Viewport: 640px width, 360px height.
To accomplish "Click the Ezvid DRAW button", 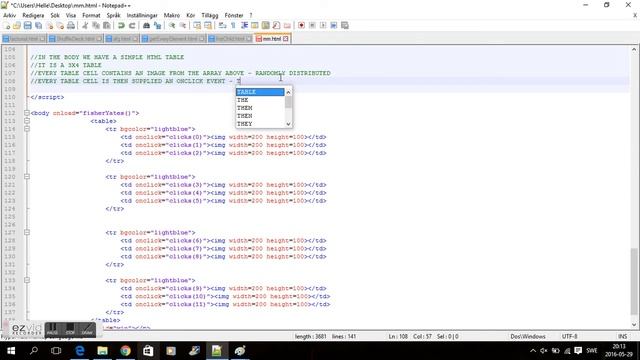I will (x=87, y=329).
